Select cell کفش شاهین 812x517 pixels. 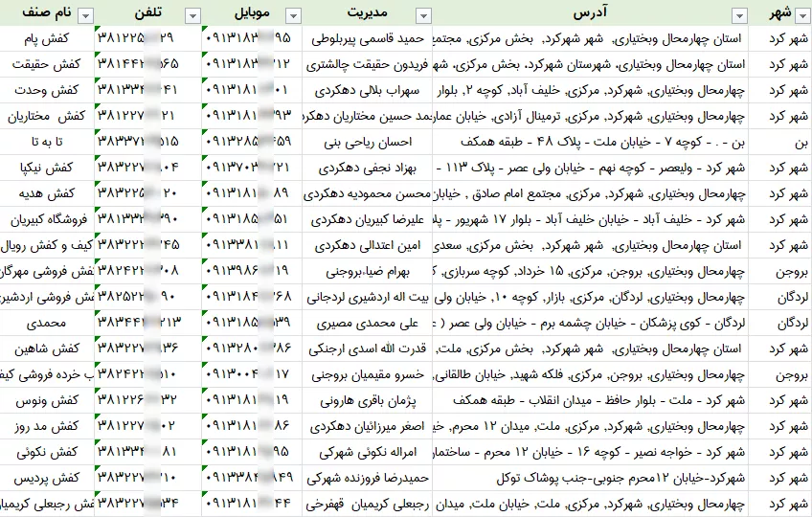click(47, 348)
